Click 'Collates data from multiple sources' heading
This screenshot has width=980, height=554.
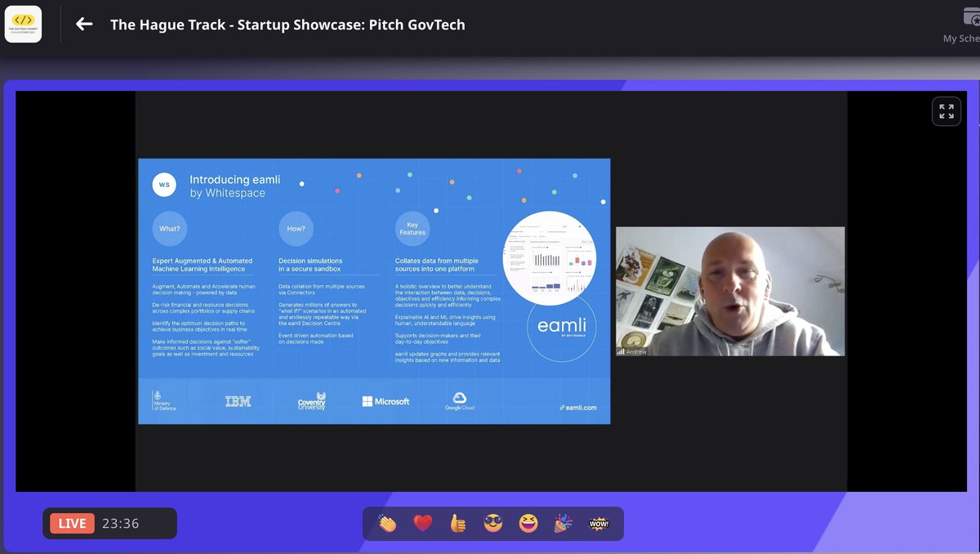coord(437,265)
